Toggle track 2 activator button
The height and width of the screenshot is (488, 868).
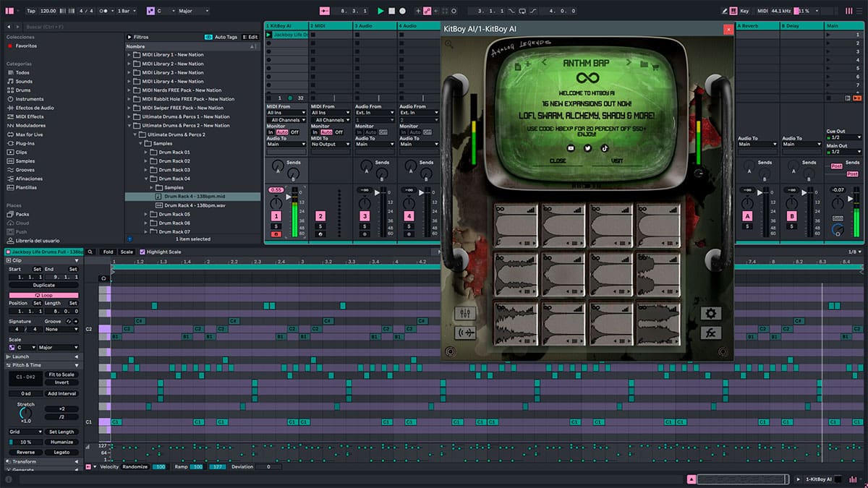(320, 216)
